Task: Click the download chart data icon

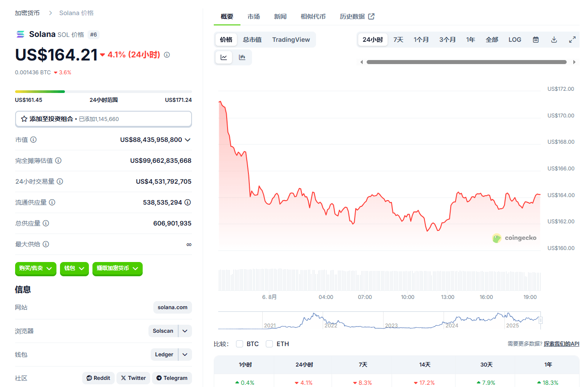Action: tap(554, 40)
